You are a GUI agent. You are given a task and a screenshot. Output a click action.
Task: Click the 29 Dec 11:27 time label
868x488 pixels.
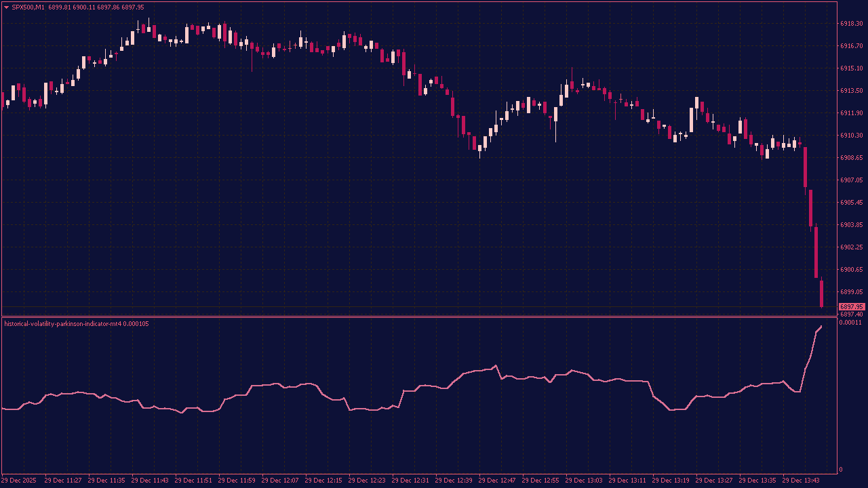point(64,480)
